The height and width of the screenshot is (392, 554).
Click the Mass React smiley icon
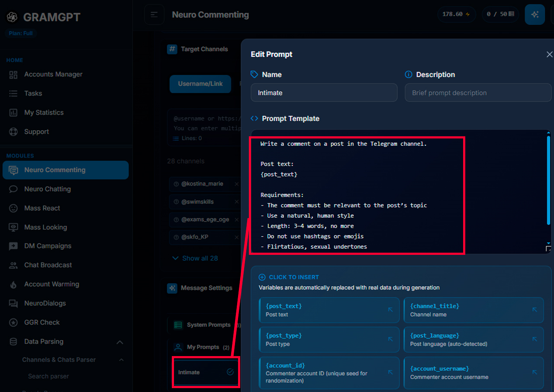point(13,208)
